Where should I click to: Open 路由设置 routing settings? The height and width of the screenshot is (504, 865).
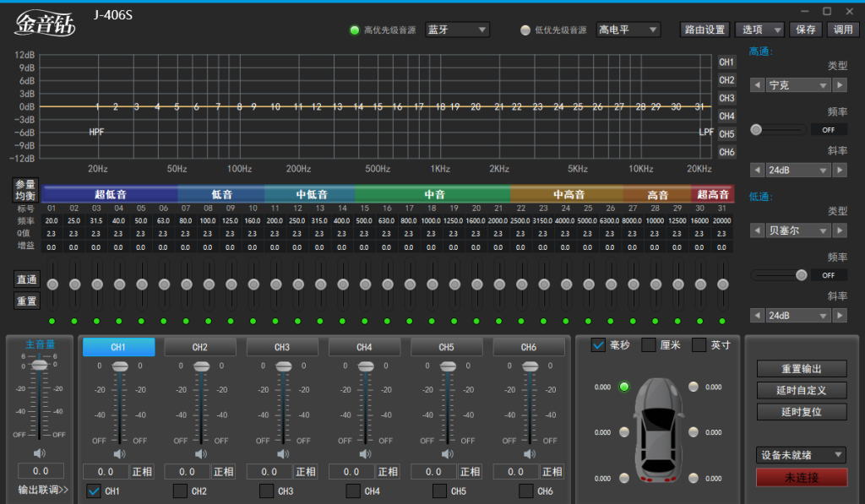tap(705, 30)
